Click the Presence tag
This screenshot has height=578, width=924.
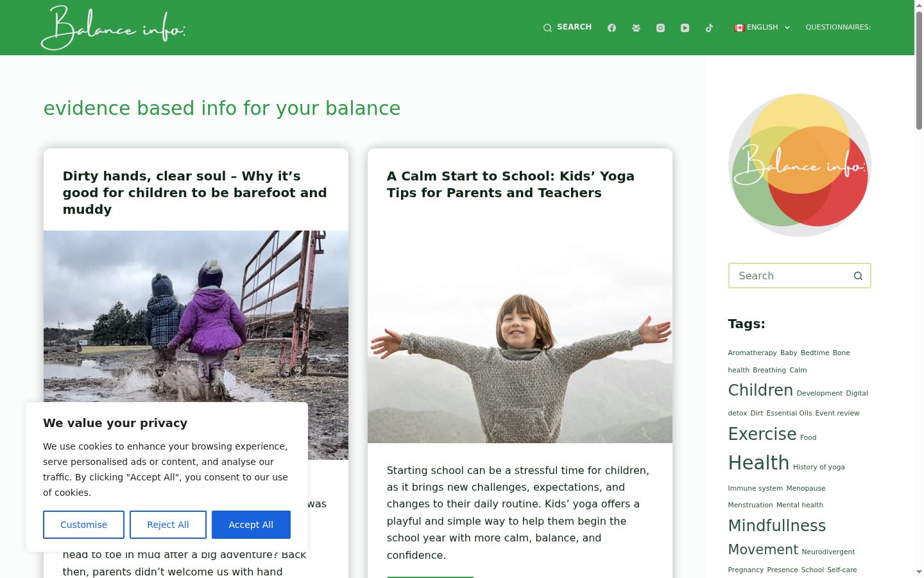782,570
